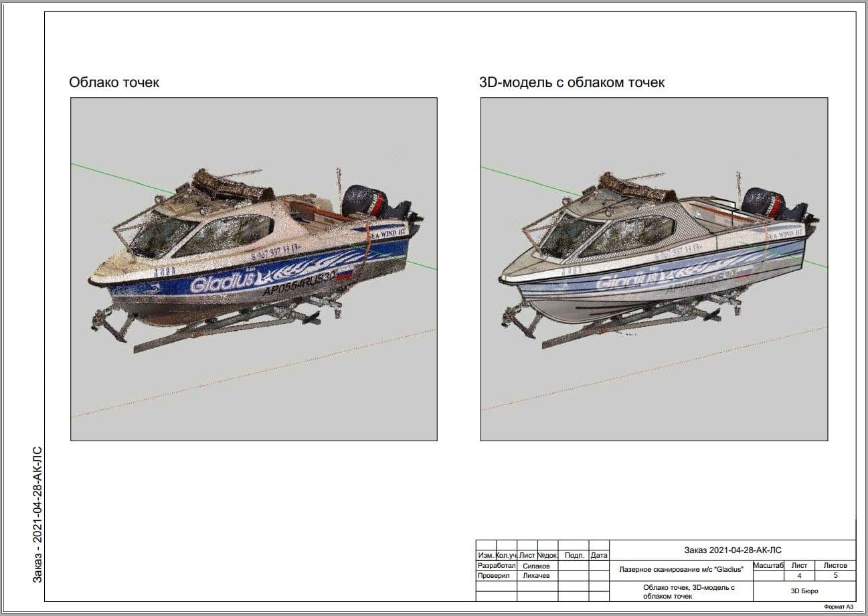The width and height of the screenshot is (868, 616).
Task: Click the "Лазерное сканирование м/с Gladius" title cell
Action: tap(681, 570)
